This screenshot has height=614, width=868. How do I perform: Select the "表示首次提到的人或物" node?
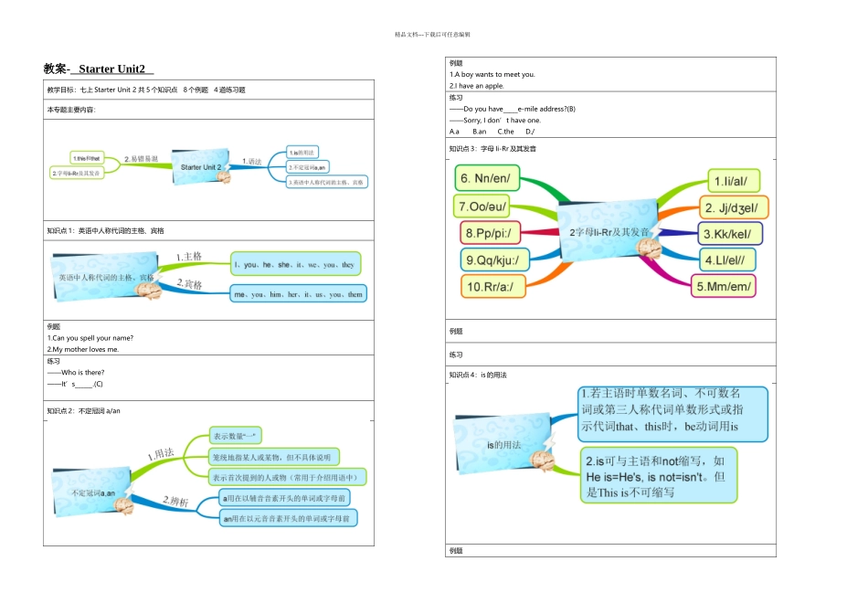pyautogui.click(x=287, y=477)
